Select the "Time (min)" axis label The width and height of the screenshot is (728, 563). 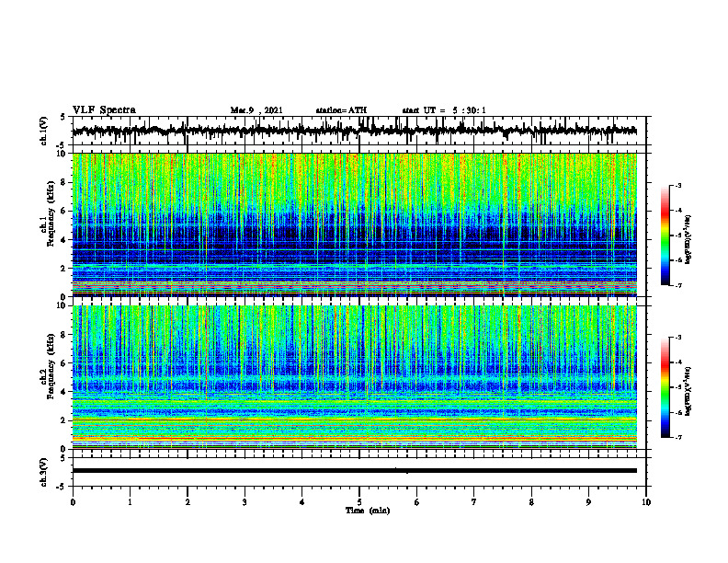(368, 511)
